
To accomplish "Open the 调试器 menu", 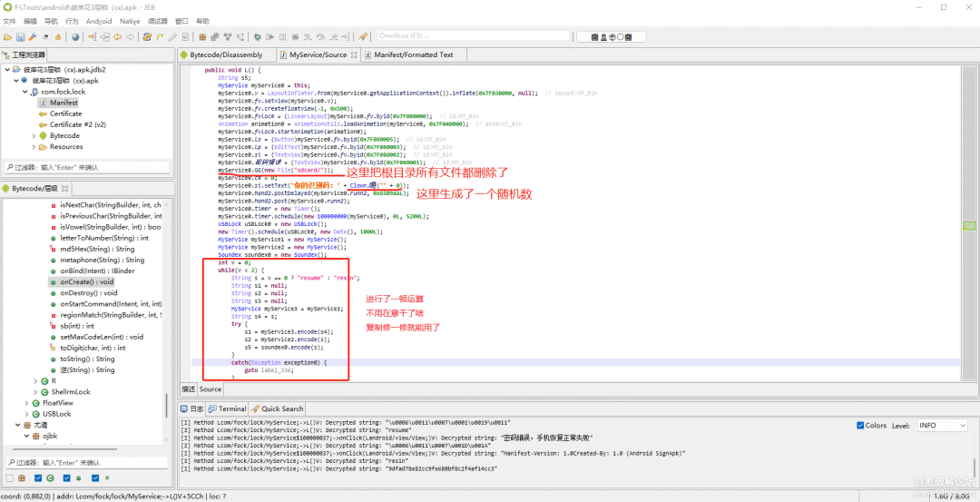I will [158, 21].
